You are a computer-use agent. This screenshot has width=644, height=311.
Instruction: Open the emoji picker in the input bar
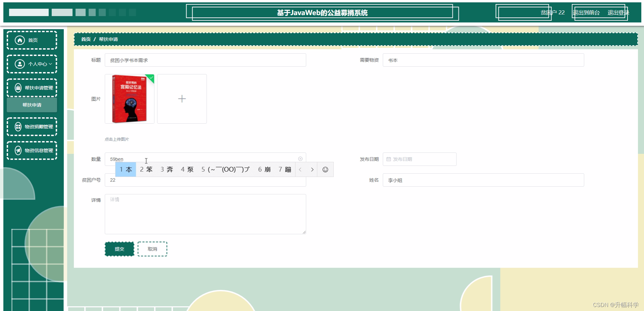(325, 170)
